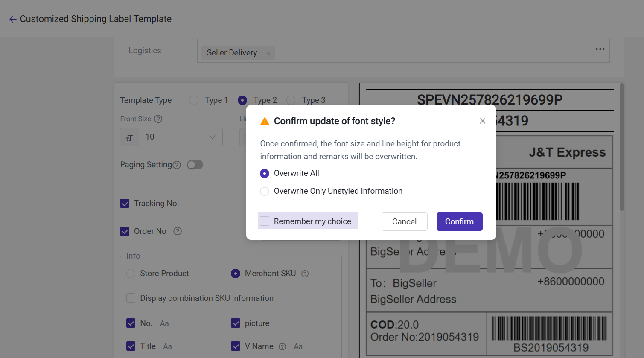Screen dimensions: 644x358
Task: Click the font size icon left of 10
Action: pyautogui.click(x=130, y=137)
